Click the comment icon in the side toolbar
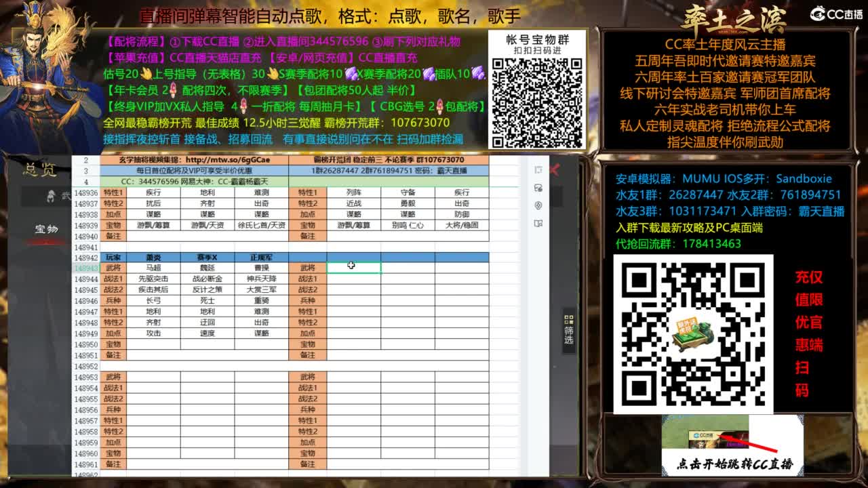This screenshot has width=868, height=488. [x=538, y=188]
